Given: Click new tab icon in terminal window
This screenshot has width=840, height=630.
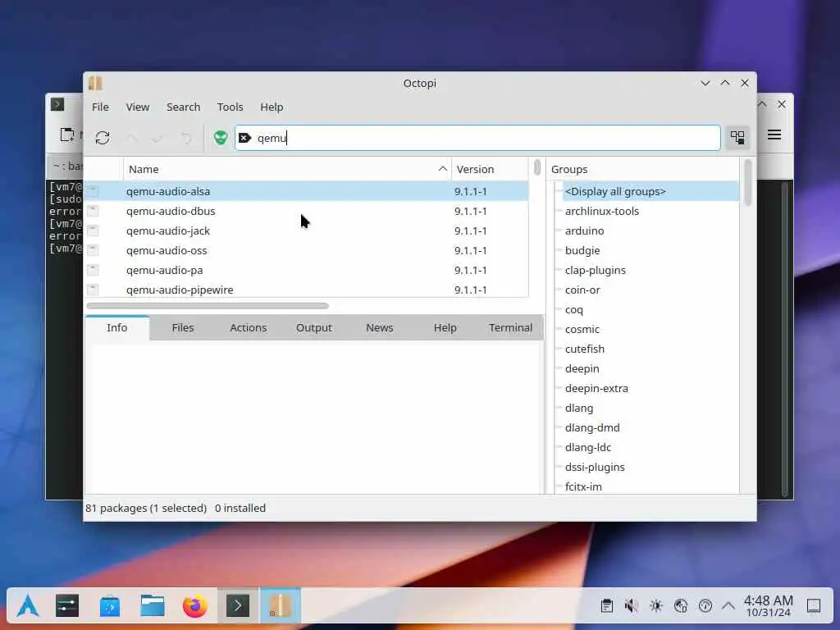Looking at the screenshot, I should (67, 135).
